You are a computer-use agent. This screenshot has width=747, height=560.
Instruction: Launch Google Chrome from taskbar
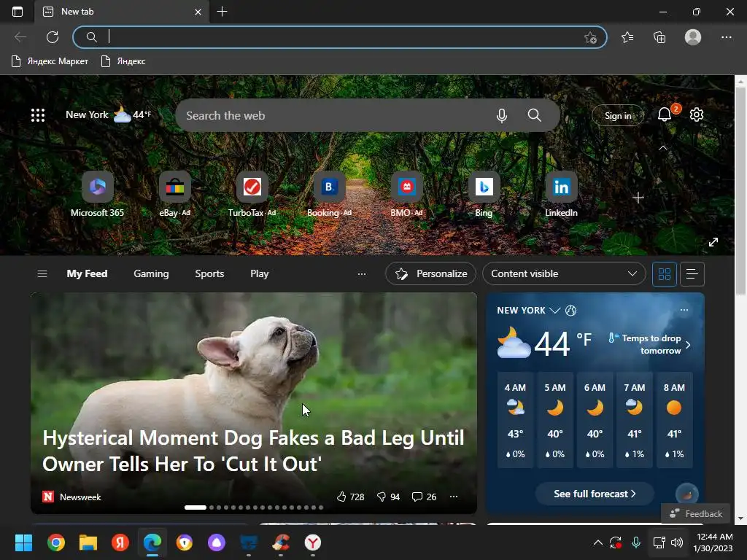click(x=55, y=542)
